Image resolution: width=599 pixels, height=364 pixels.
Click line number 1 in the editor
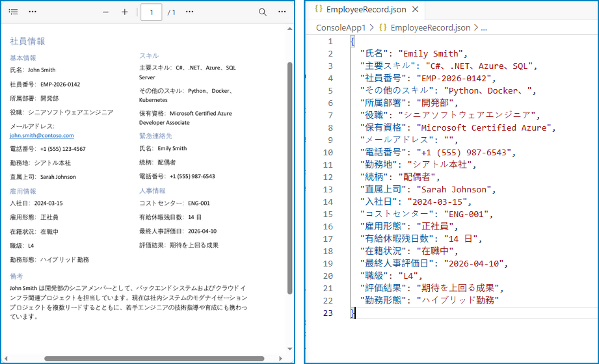330,41
